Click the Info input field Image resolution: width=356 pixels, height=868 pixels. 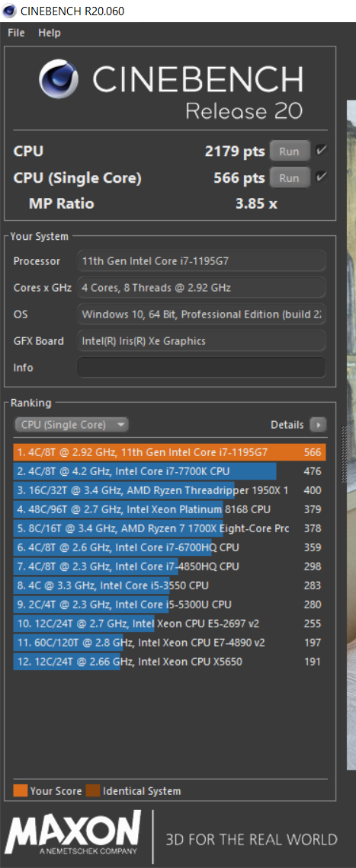pos(200,368)
